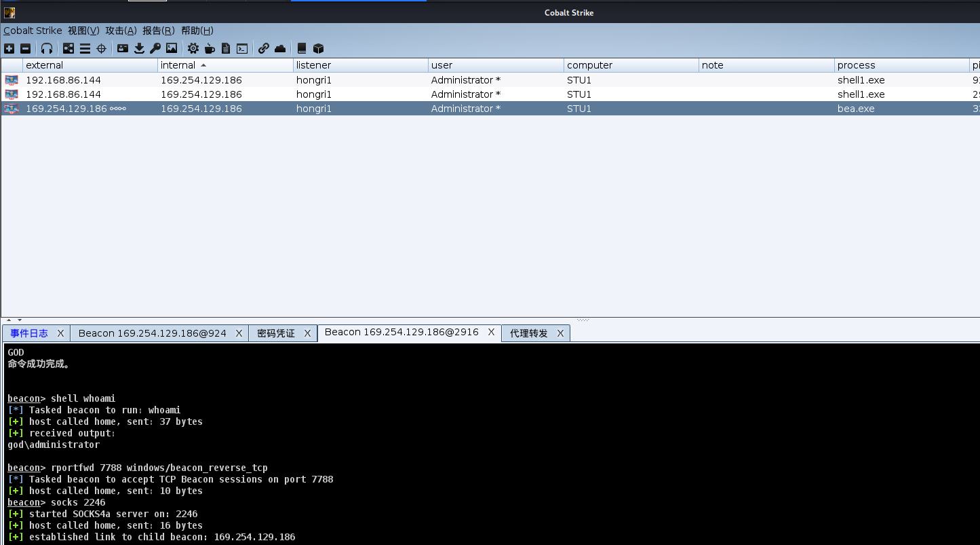Switch to session table view icon

(85, 48)
